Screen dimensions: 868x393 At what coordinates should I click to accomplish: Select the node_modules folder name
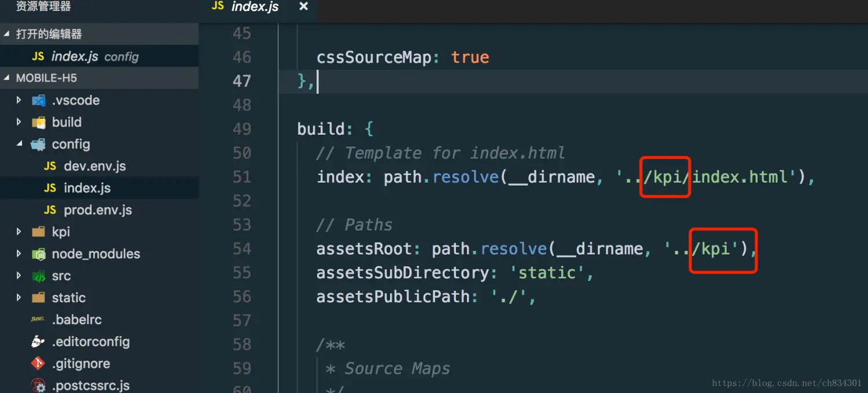[96, 254]
